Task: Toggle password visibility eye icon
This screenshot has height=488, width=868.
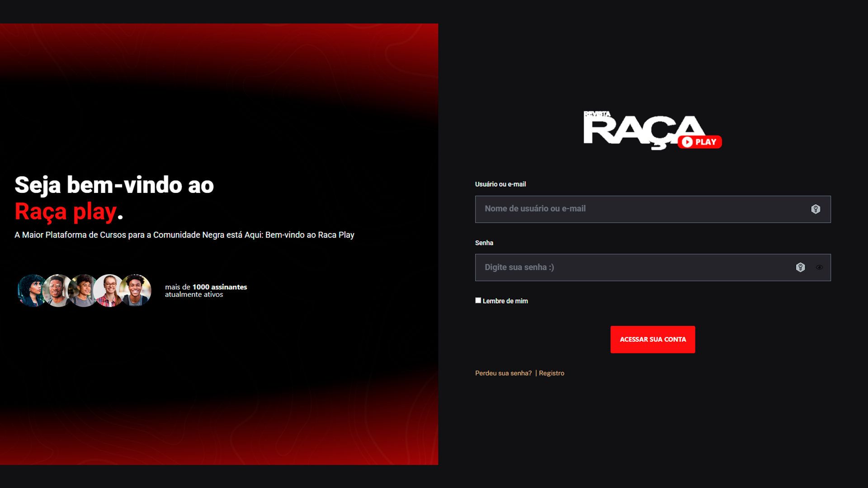Action: click(819, 267)
